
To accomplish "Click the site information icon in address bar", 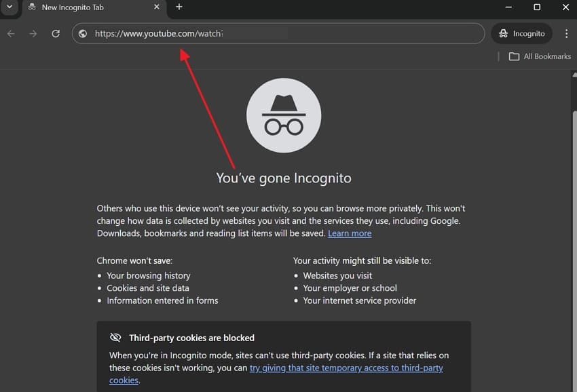I will pos(82,33).
